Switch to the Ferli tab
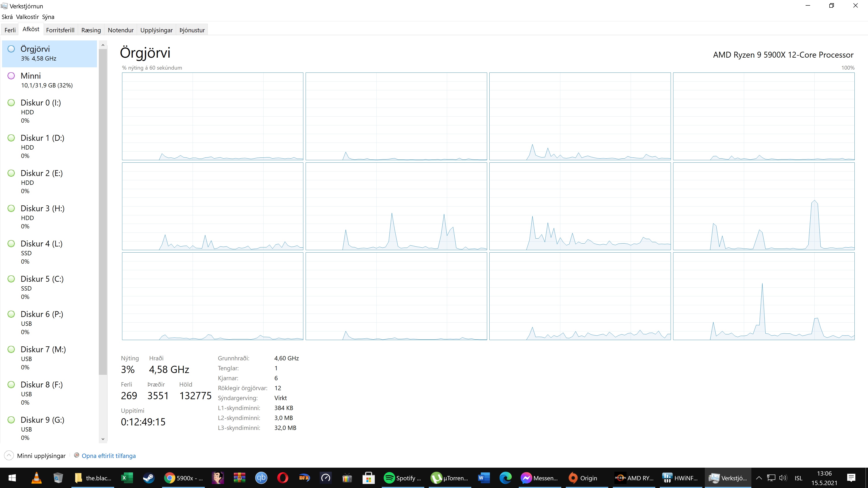 (x=10, y=30)
